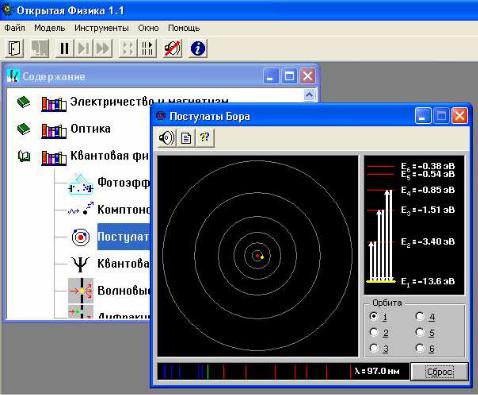Screen dimensions: 478x395
Task: Open the Инструменты menu
Action: pos(101,28)
